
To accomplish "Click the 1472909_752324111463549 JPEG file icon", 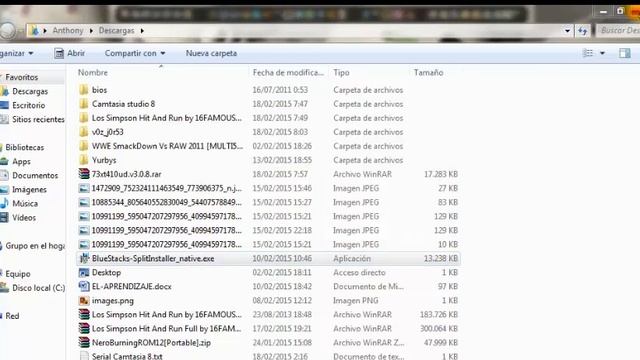I will [84, 188].
